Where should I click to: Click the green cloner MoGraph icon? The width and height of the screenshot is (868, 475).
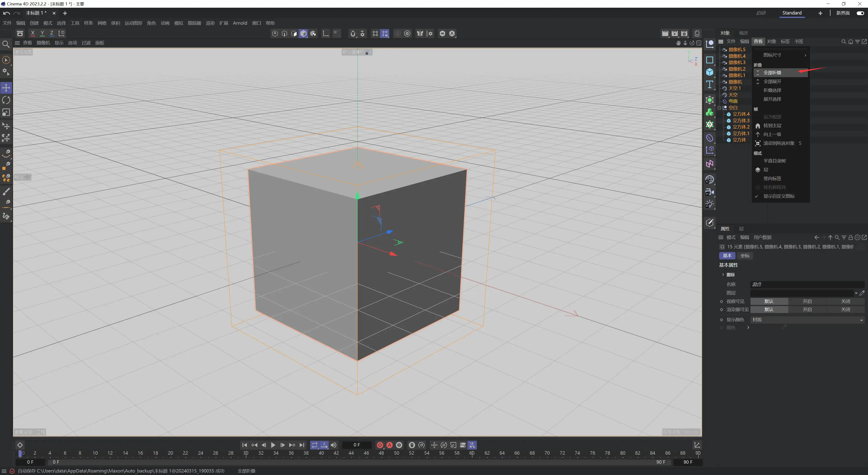(x=710, y=112)
